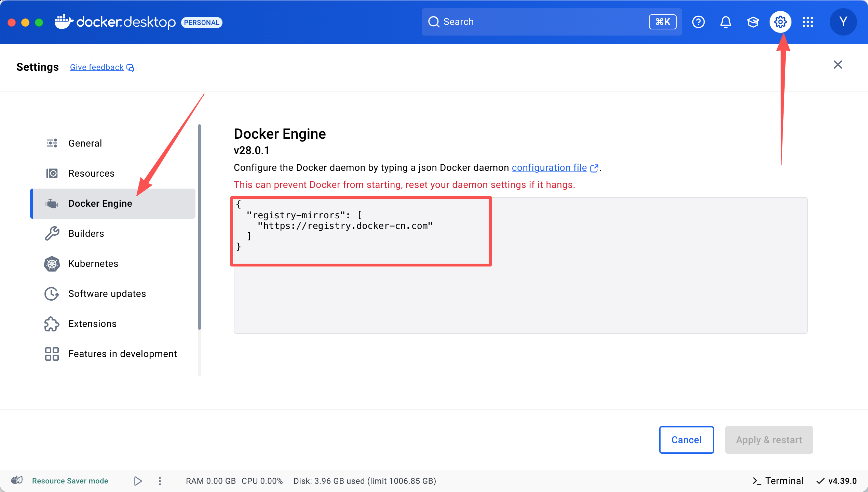This screenshot has height=492, width=868.
Task: Switch to Kubernetes settings
Action: pyautogui.click(x=93, y=263)
